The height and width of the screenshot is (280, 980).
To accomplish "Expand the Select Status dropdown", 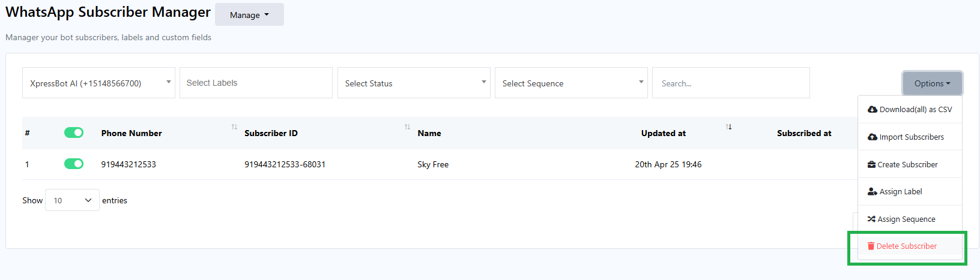I will click(414, 83).
